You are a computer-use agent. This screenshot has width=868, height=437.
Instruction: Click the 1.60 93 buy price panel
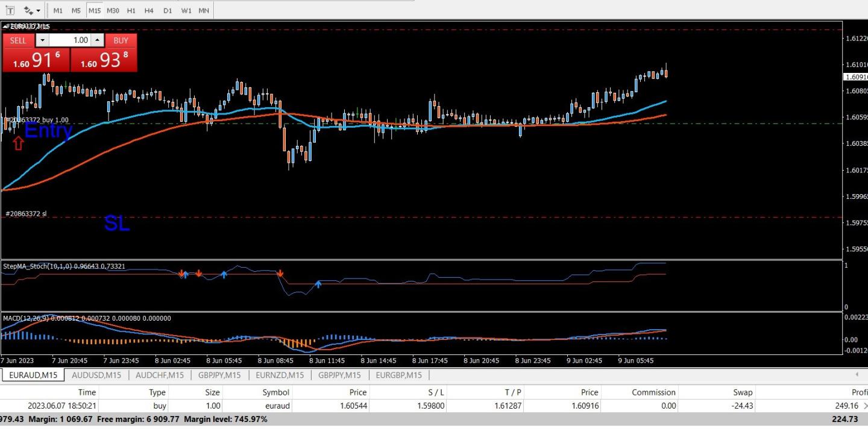pyautogui.click(x=104, y=60)
